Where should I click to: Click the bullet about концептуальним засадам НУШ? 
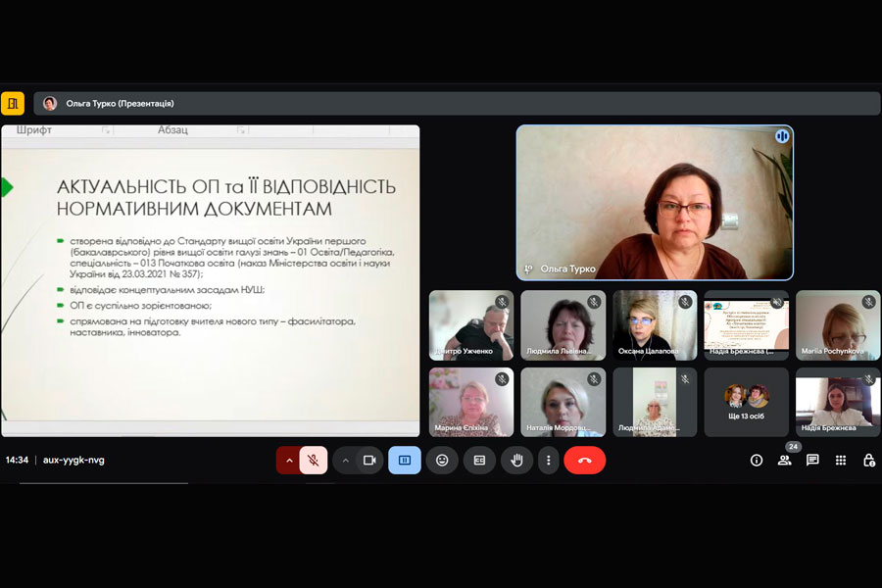point(167,290)
